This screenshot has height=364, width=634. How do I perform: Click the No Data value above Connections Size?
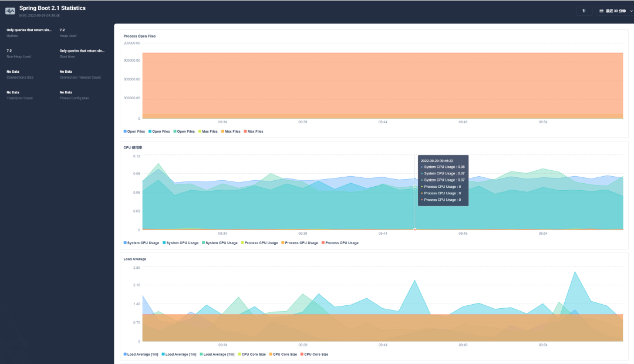pos(13,72)
